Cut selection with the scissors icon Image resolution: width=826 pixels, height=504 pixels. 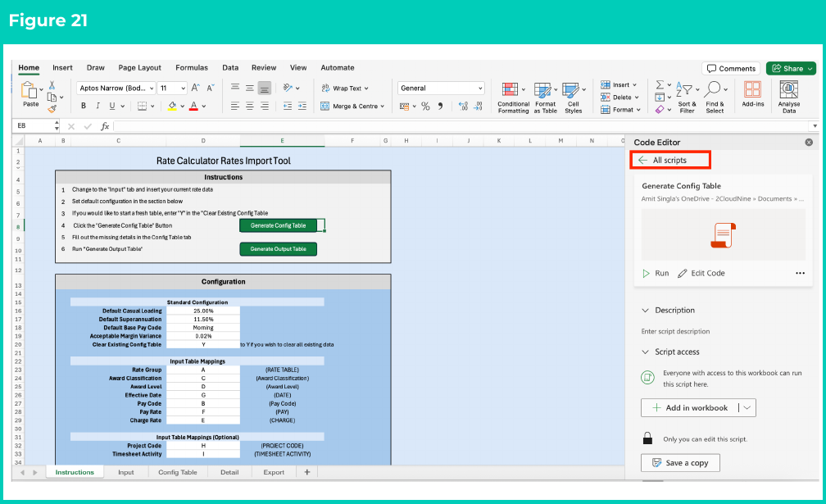(52, 84)
